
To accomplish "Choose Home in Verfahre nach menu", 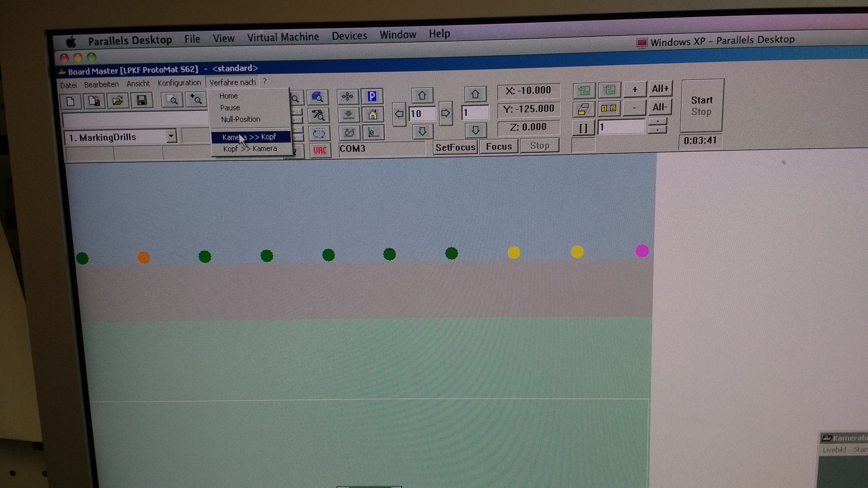I will point(228,96).
